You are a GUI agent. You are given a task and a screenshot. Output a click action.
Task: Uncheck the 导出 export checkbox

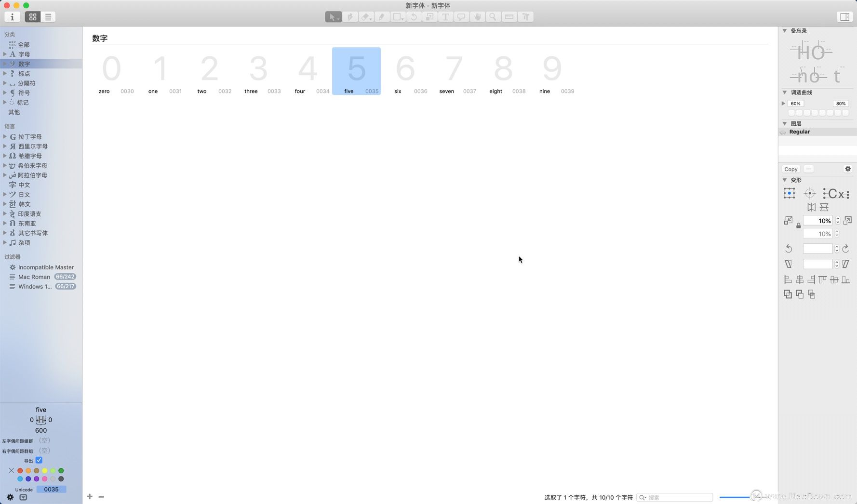39,460
